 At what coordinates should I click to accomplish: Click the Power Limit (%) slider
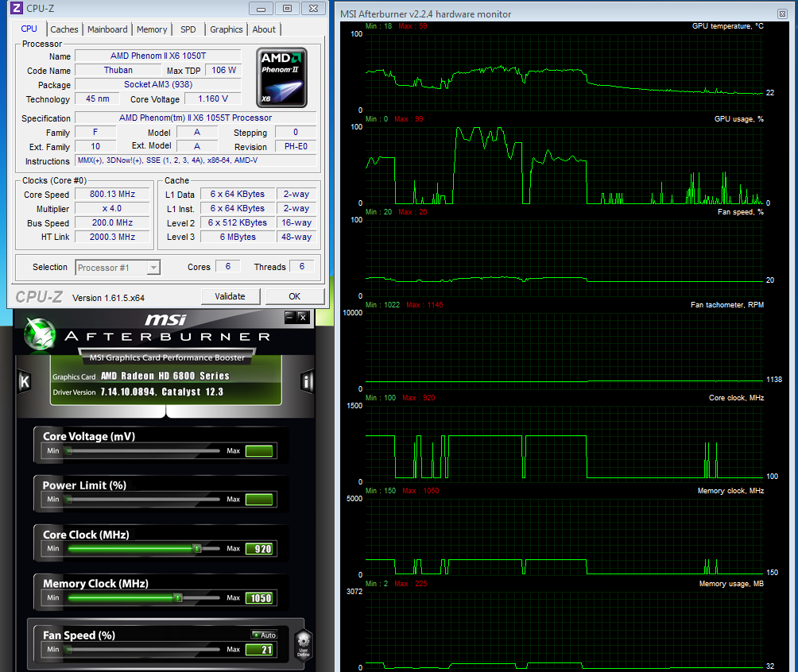143,500
